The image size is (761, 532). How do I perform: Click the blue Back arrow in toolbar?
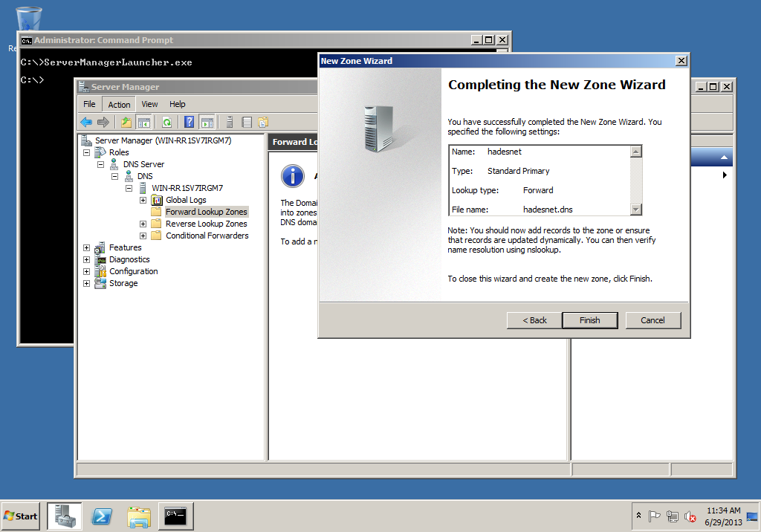[86, 122]
